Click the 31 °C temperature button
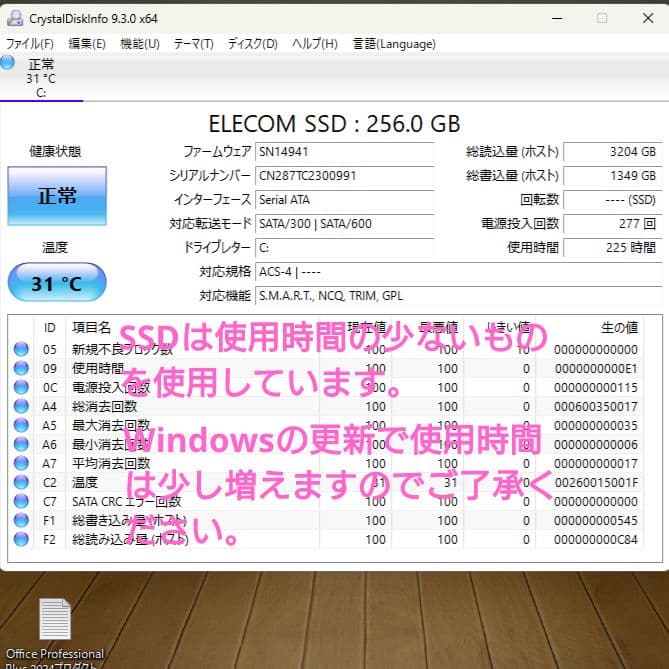This screenshot has height=669, width=669. pos(57,282)
